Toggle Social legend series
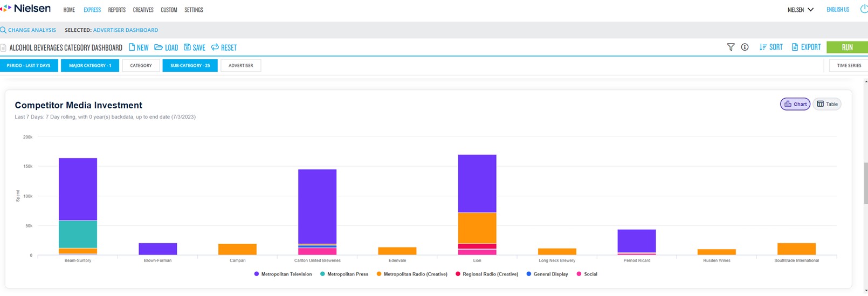This screenshot has height=296, width=868. 587,274
